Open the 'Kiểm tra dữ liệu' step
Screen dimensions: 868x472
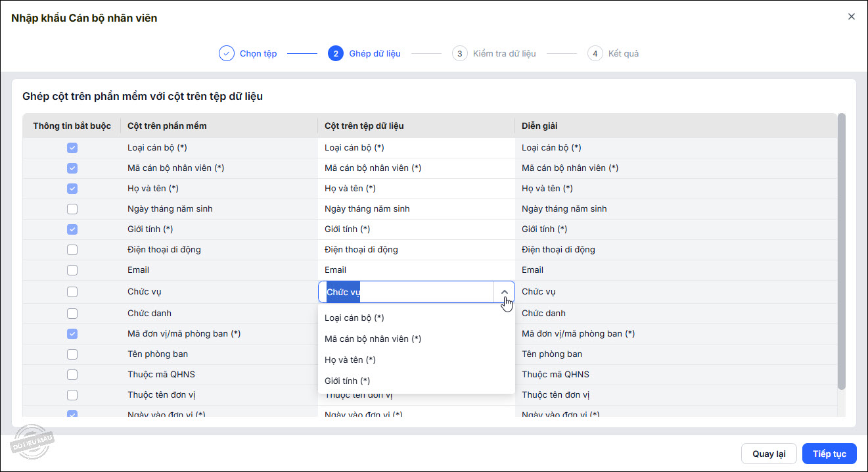[x=504, y=54]
